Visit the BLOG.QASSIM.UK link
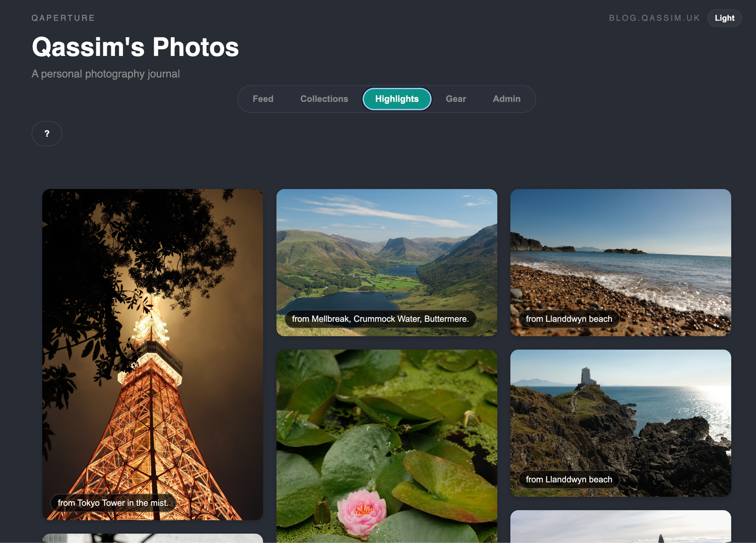This screenshot has height=543, width=756. coord(654,18)
